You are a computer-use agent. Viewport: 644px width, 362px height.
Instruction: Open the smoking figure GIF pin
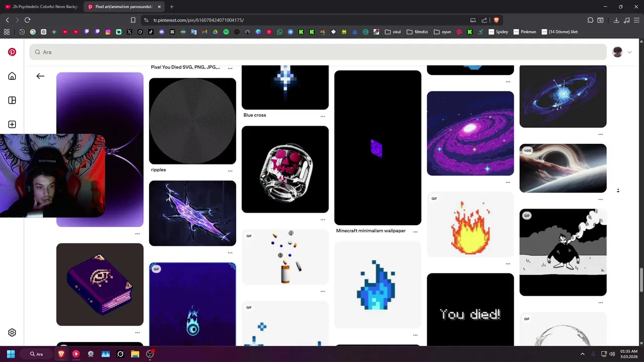pos(562,252)
